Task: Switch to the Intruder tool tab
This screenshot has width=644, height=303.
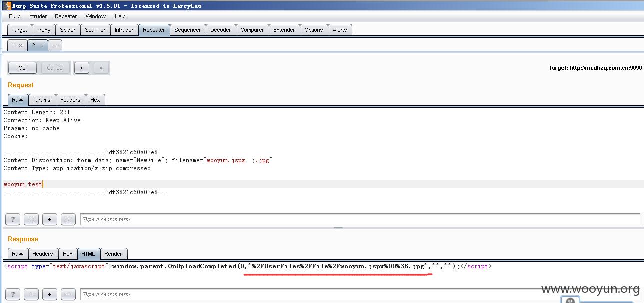Action: click(124, 30)
